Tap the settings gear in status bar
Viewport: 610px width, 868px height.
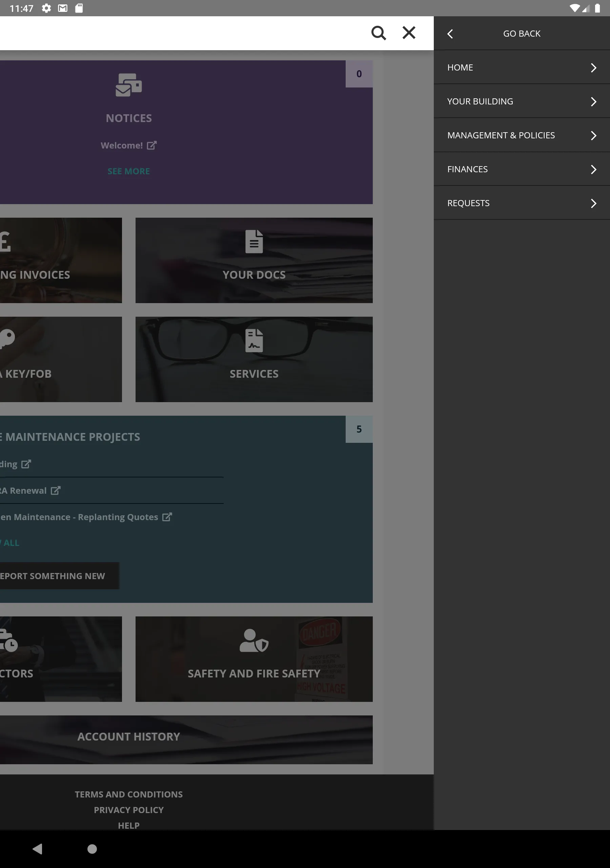coord(46,8)
